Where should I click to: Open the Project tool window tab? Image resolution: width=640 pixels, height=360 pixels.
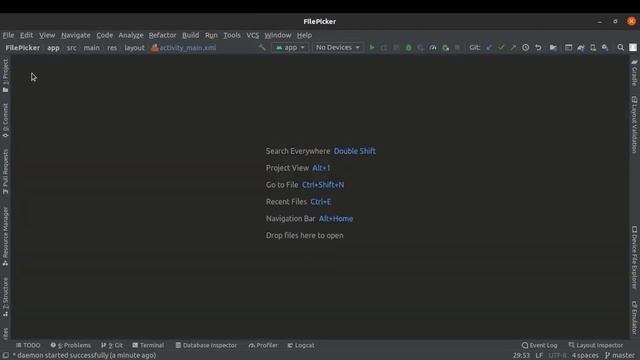point(5,75)
